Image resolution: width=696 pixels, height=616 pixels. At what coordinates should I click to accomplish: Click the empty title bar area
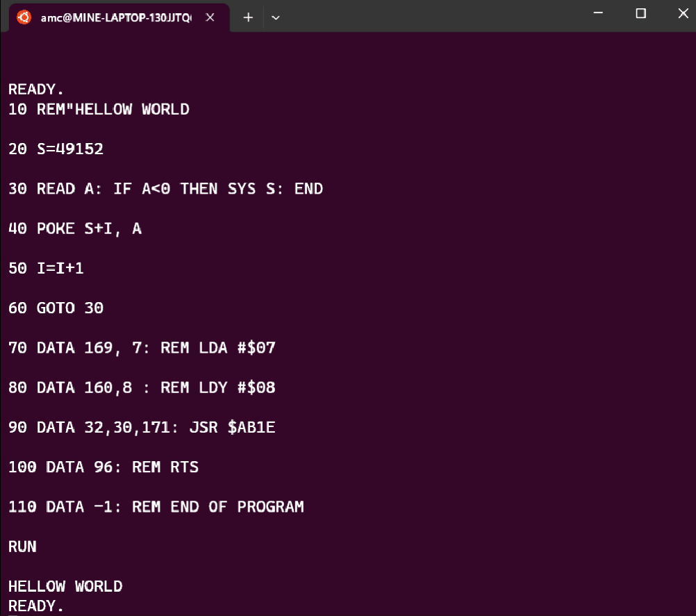(431, 15)
